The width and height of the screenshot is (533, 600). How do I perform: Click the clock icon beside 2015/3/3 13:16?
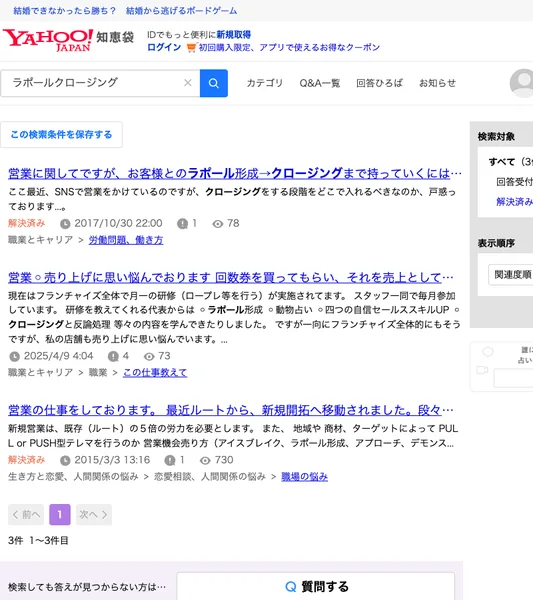pyautogui.click(x=65, y=460)
